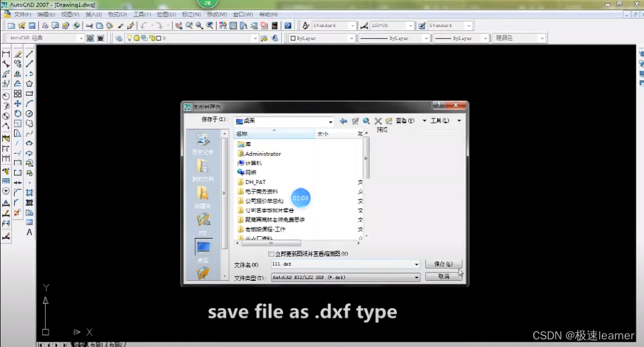
Task: Click the Text Style icon
Action: click(305, 25)
